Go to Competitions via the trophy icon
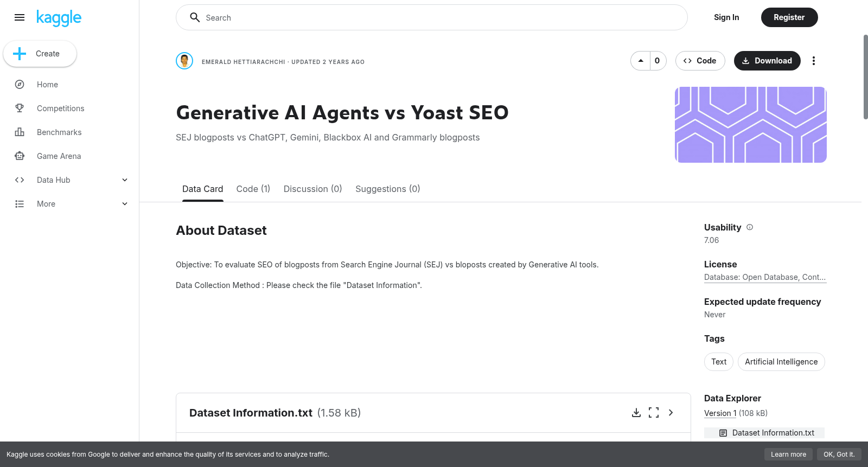This screenshot has width=868, height=467. pyautogui.click(x=20, y=108)
